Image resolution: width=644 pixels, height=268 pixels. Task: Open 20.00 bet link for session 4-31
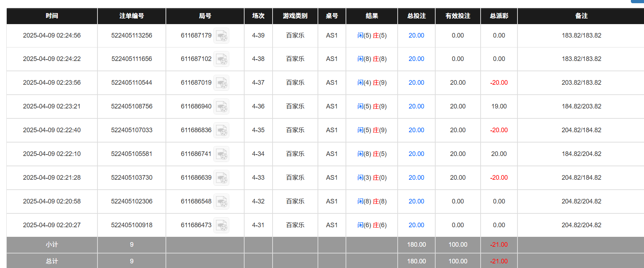[416, 225]
